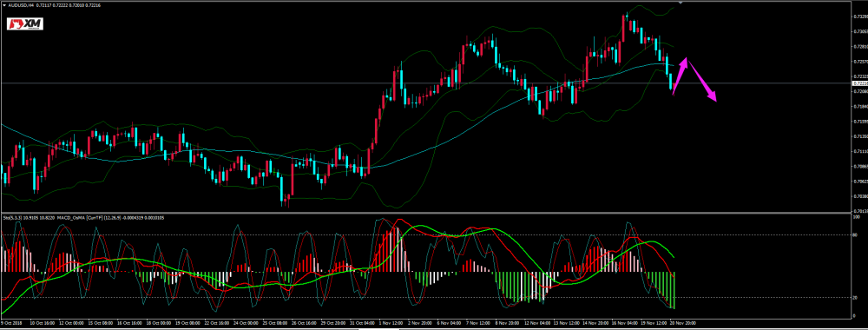Click the 18 Oct 00:00 time label
Viewport: 868px width, 330px height.
(x=159, y=323)
